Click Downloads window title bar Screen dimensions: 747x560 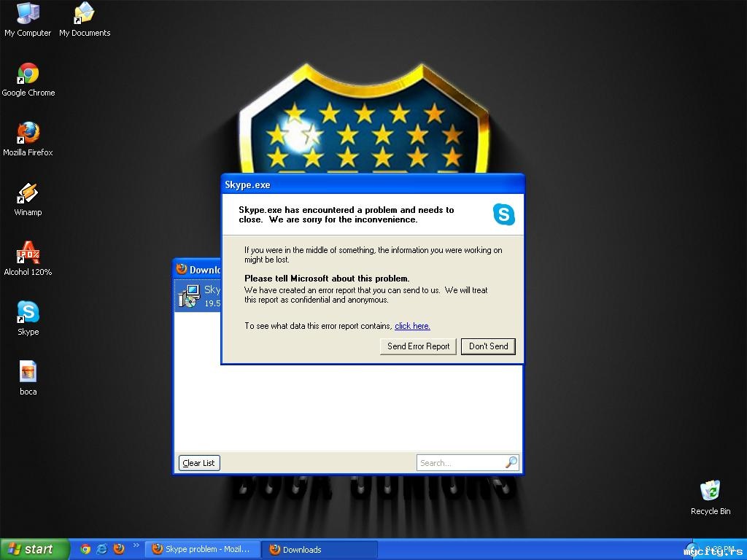coord(198,269)
